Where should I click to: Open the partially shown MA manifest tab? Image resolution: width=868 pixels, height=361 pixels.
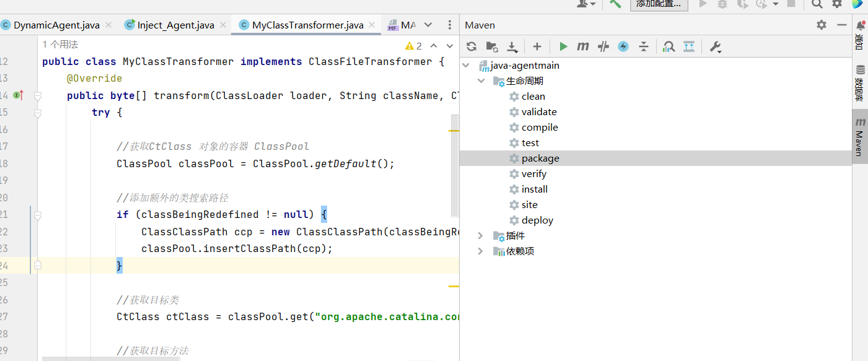[x=401, y=25]
